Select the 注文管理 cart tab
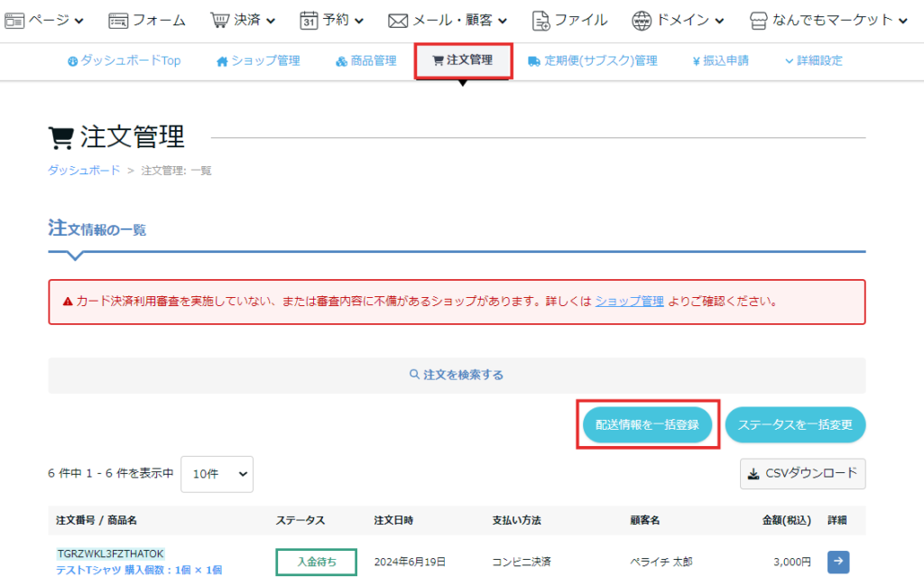 click(x=463, y=60)
